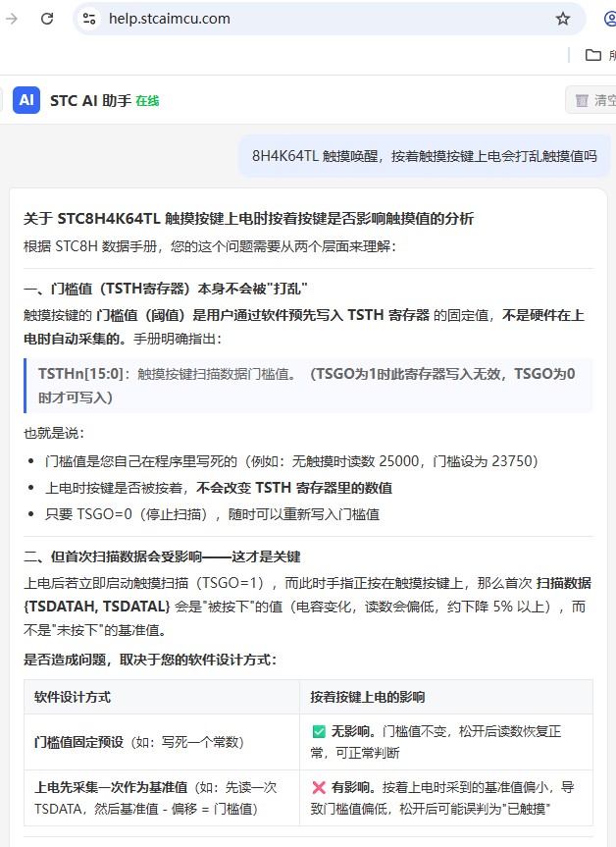
Task: Click the quoted TSTHn[15:0] block
Action: 309,386
